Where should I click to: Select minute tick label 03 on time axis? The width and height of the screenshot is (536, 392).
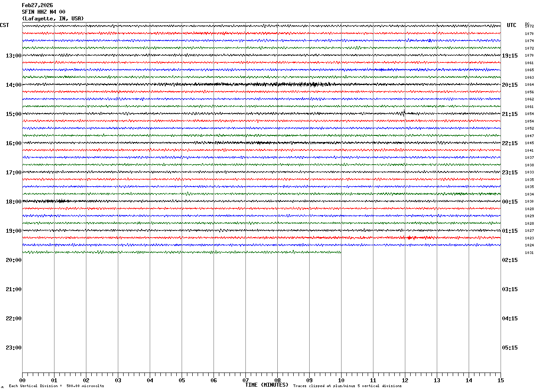click(x=118, y=380)
